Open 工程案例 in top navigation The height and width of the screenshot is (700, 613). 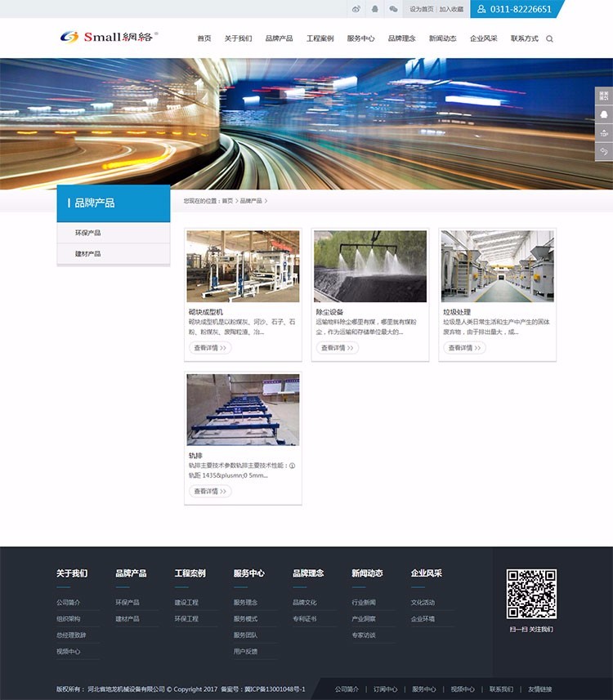pos(320,38)
